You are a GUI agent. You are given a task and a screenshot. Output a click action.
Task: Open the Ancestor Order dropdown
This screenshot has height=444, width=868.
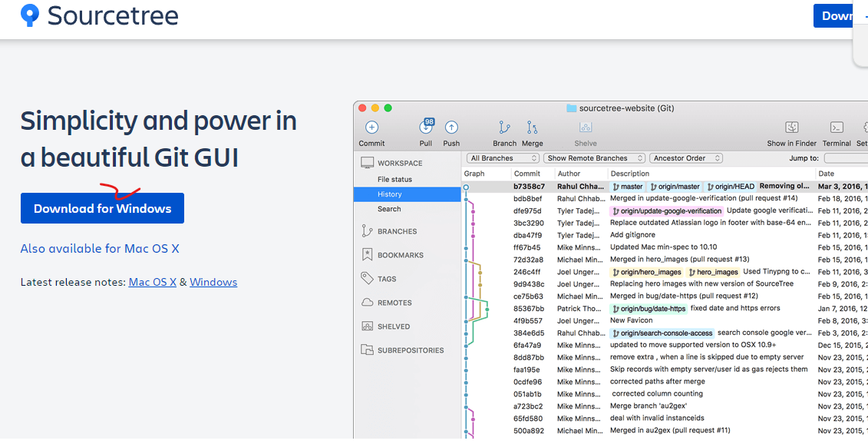[686, 158]
